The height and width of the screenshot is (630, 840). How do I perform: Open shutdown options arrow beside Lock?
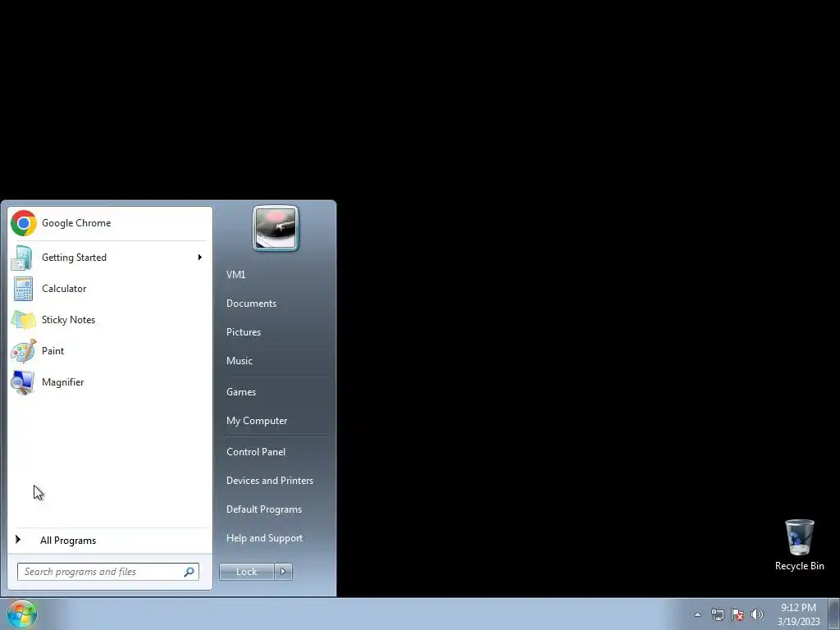click(x=283, y=572)
